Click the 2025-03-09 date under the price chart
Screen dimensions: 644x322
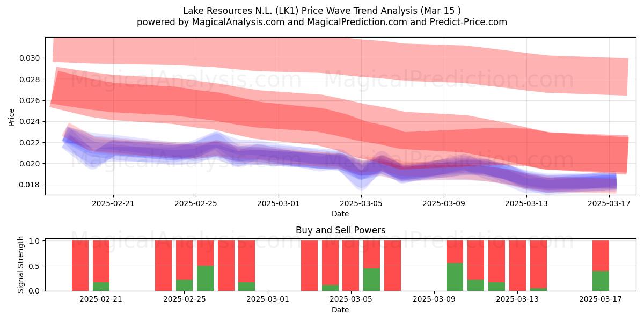[443, 203]
